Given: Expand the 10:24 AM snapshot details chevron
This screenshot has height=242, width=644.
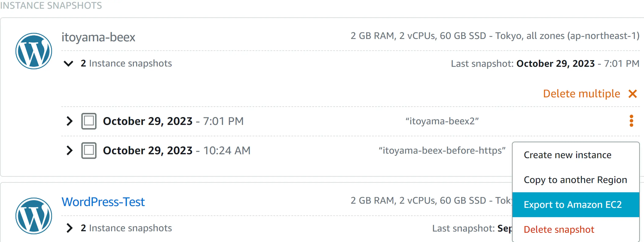Looking at the screenshot, I should [x=70, y=151].
